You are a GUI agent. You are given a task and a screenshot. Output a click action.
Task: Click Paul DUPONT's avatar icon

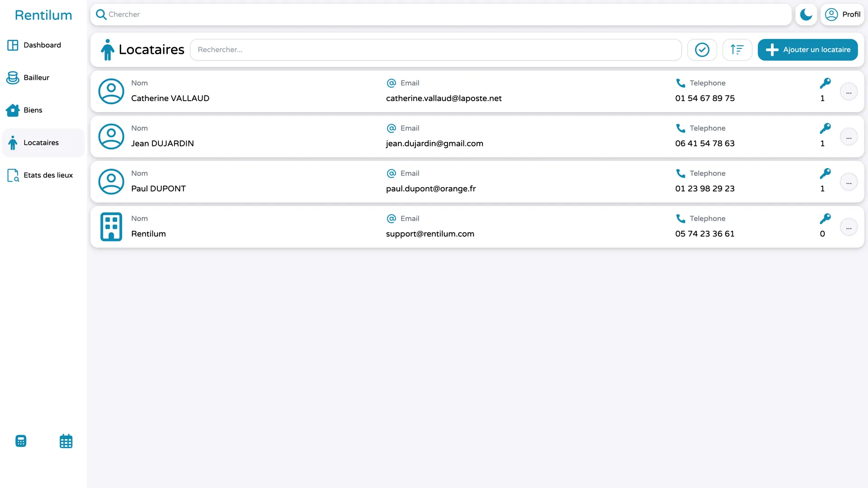(111, 182)
